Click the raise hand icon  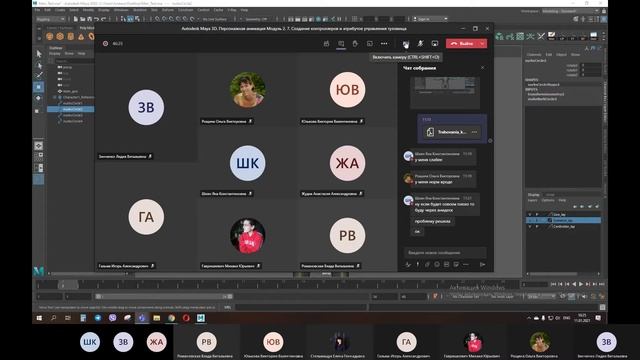pyautogui.click(x=355, y=44)
